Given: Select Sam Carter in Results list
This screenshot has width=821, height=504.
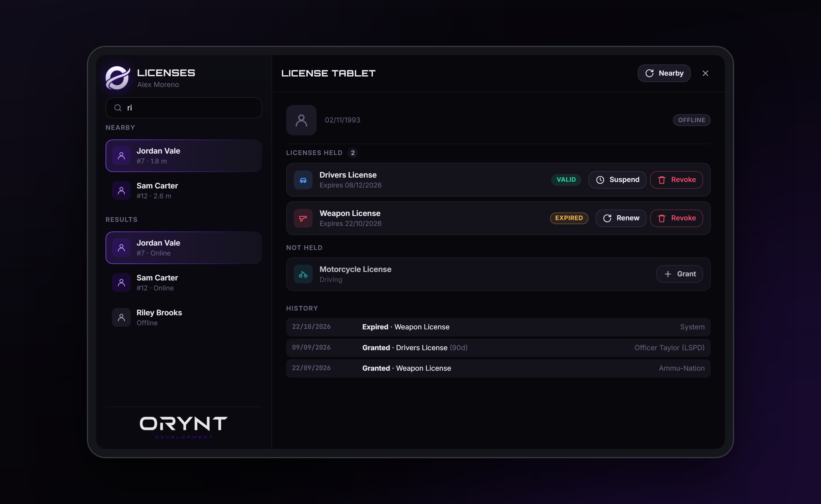Looking at the screenshot, I should (184, 283).
